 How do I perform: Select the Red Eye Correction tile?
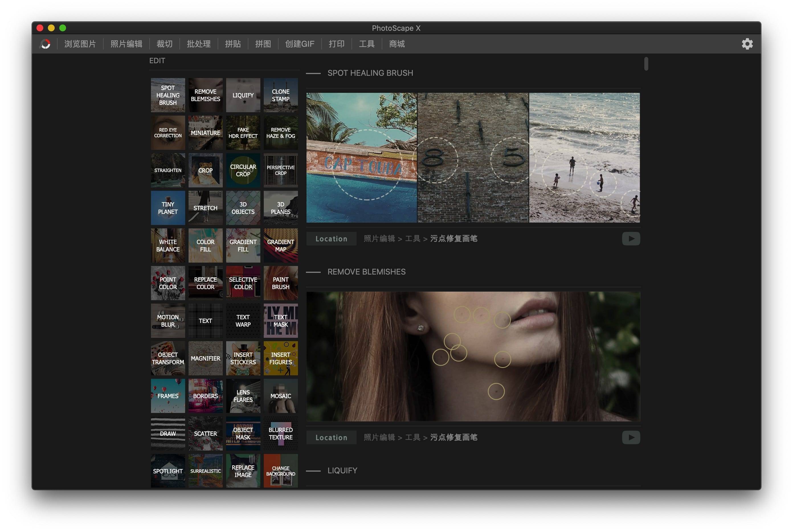167,133
